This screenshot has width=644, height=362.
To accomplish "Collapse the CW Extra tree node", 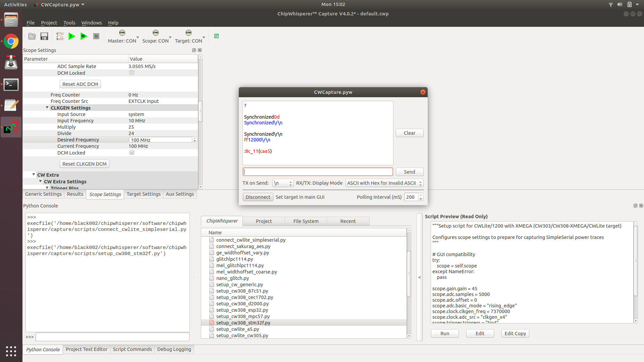I will click(34, 175).
